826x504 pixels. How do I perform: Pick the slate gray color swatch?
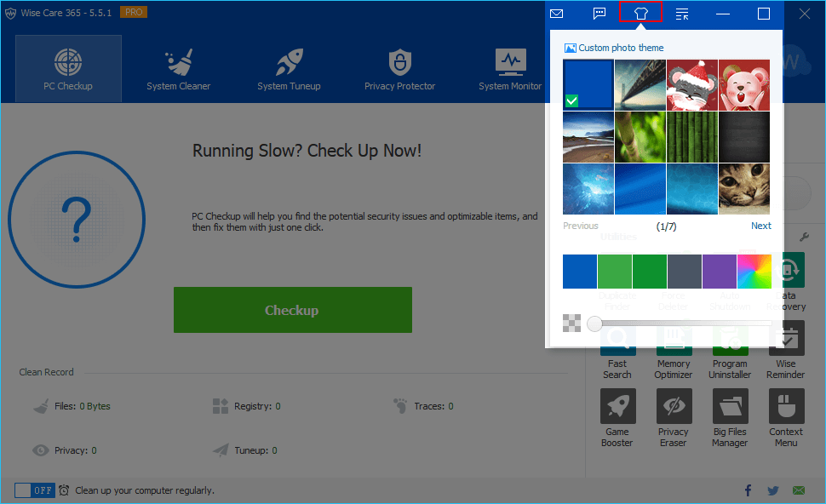tap(685, 272)
